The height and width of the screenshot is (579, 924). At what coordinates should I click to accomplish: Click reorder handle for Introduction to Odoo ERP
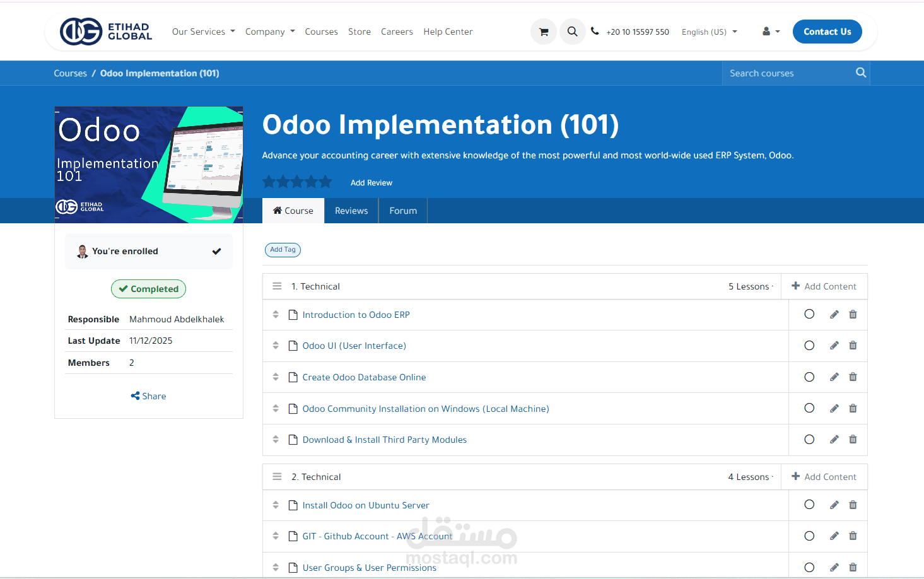(x=276, y=315)
